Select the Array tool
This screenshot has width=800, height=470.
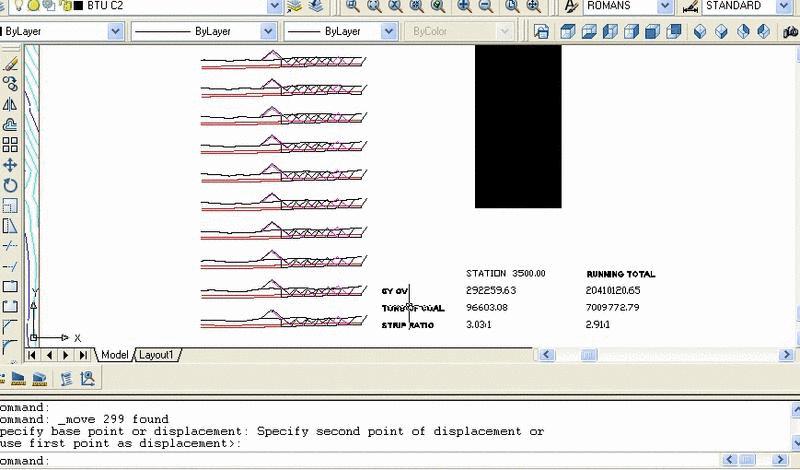pos(10,145)
